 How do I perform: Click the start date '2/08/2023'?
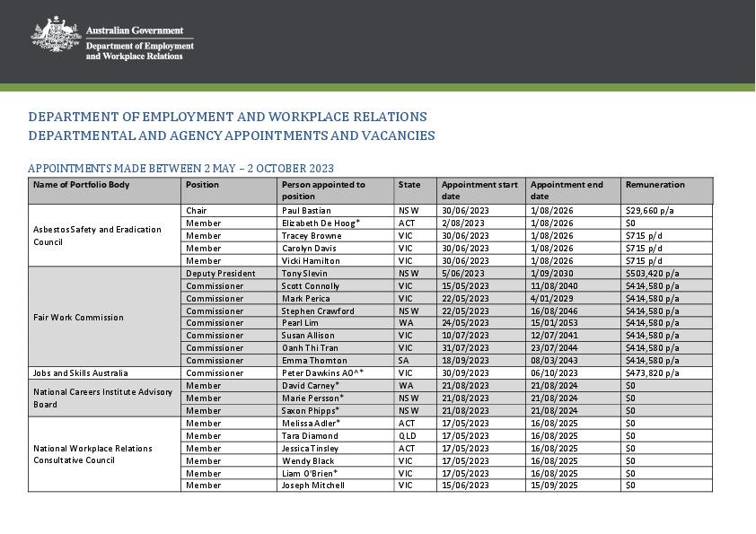tap(463, 223)
